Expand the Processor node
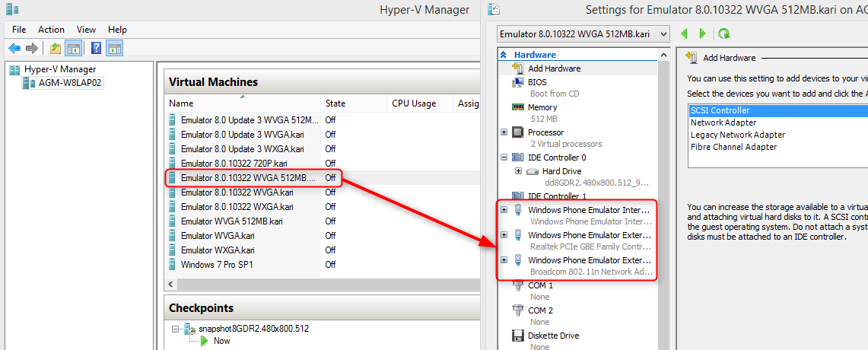Screen dimensions: 868x350 504,132
